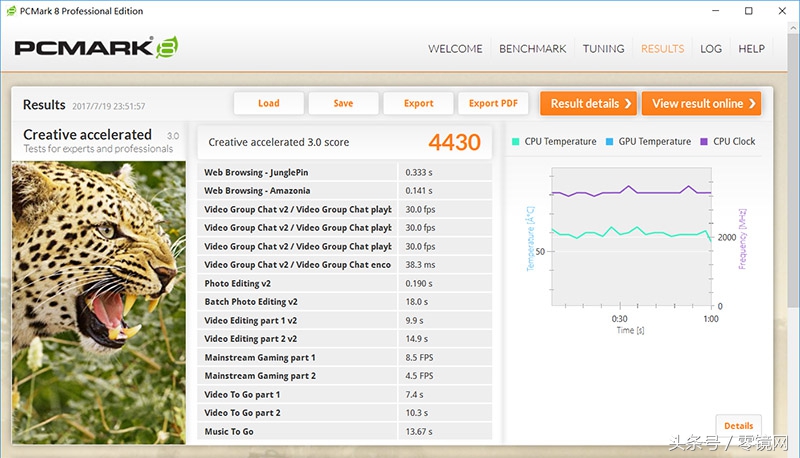Click the Export PDF button
Viewport: 800px width, 458px height.
493,103
